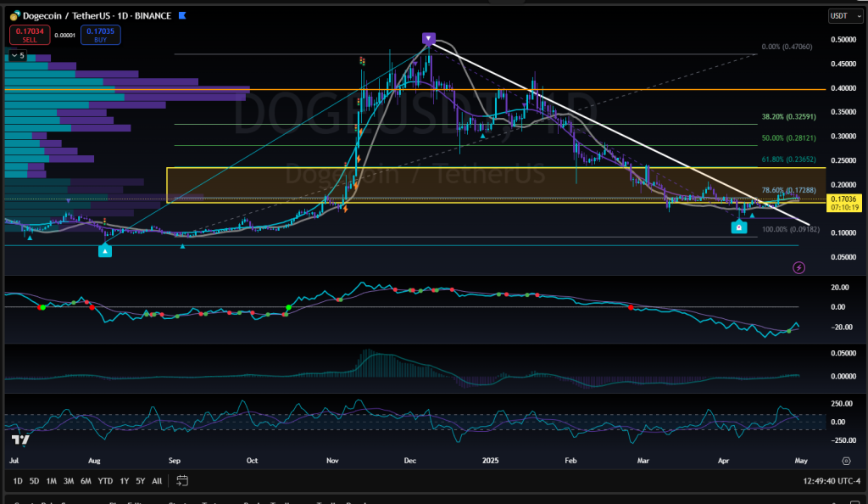This screenshot has height=504, width=868.
Task: Click the 0.50000 price axis label
Action: click(x=843, y=39)
